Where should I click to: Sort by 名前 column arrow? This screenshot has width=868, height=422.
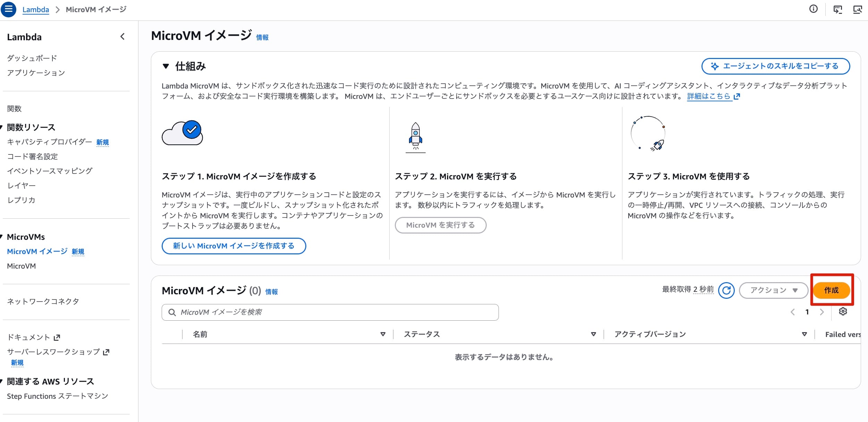click(383, 334)
